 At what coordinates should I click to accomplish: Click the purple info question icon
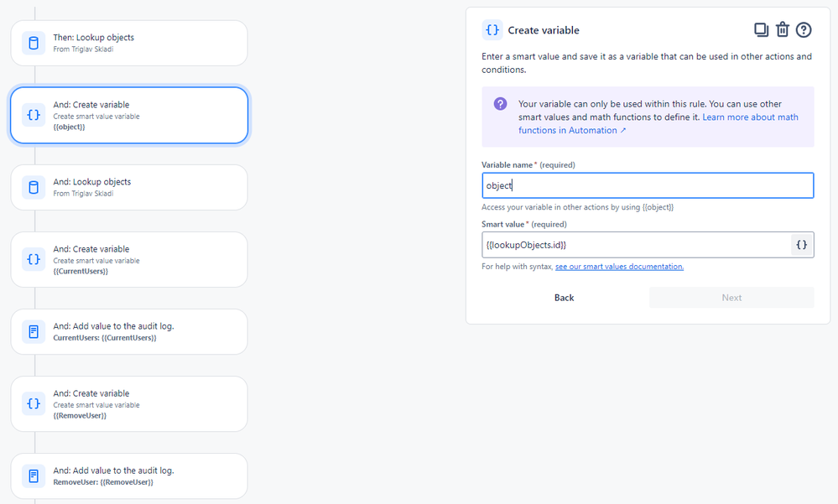500,104
